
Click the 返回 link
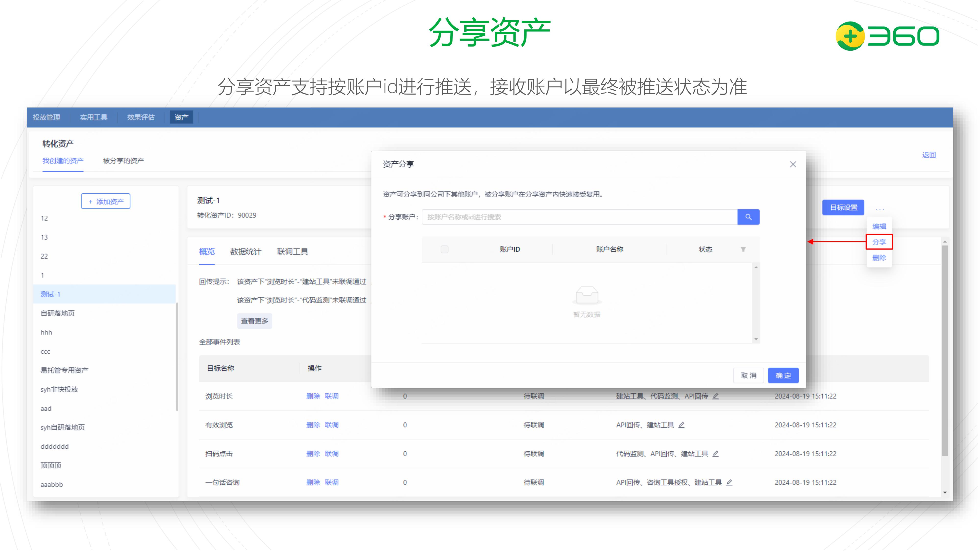[929, 155]
